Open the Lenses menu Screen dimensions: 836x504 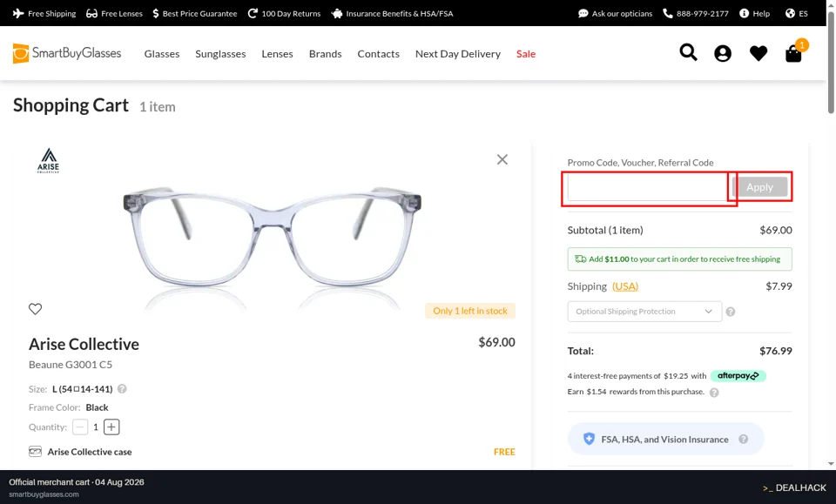click(277, 54)
